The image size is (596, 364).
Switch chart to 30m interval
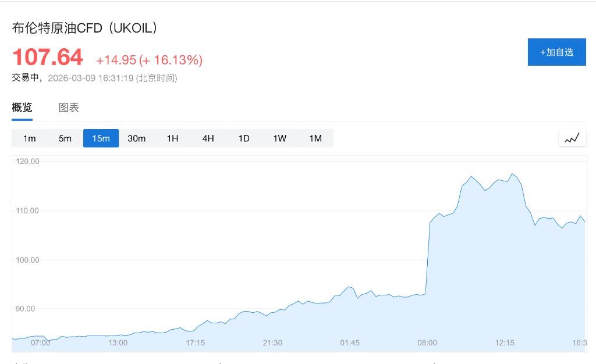[x=137, y=138]
